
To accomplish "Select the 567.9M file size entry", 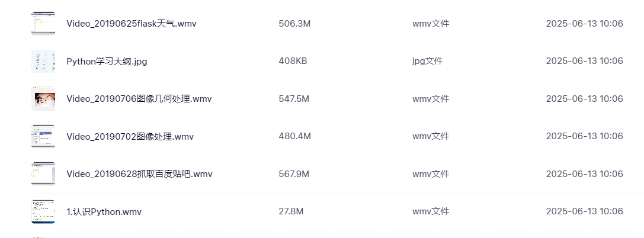I will 294,174.
